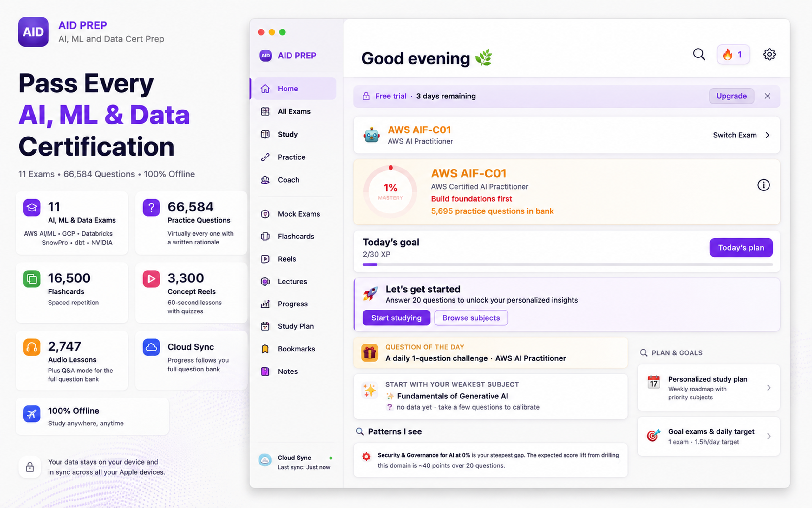
Task: Click the magnifier icon beside Plan & Goals
Action: pyautogui.click(x=644, y=353)
